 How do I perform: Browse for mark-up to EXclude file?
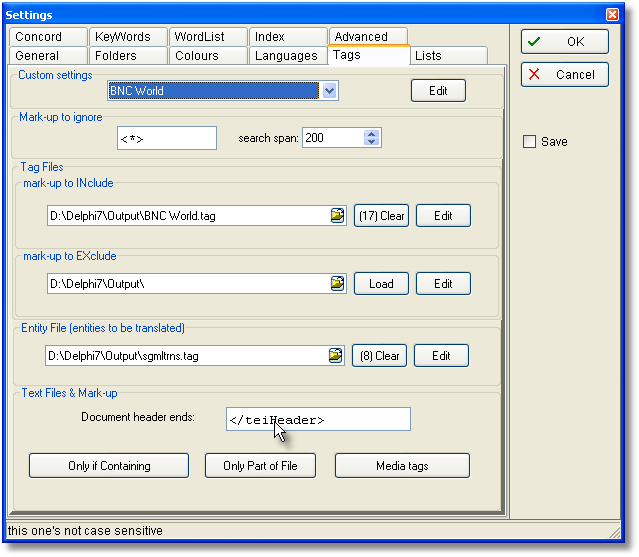337,283
